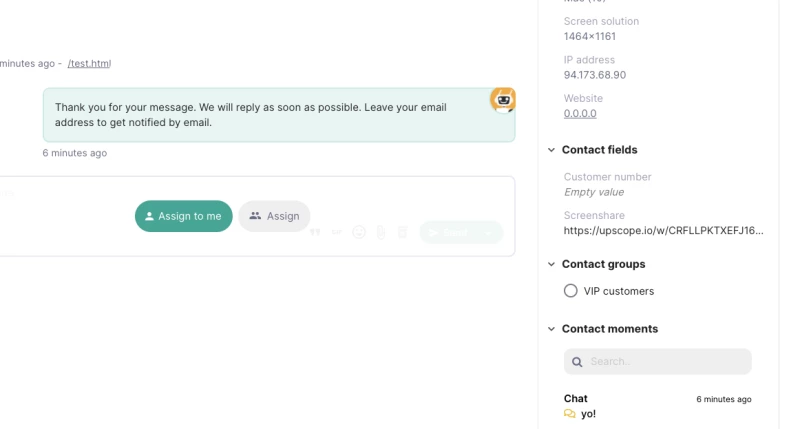Collapse the Contact moments section
This screenshot has width=800, height=429.
551,329
